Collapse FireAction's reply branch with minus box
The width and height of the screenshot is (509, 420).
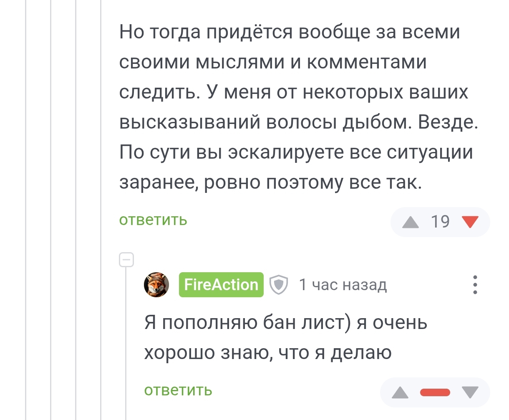[126, 260]
